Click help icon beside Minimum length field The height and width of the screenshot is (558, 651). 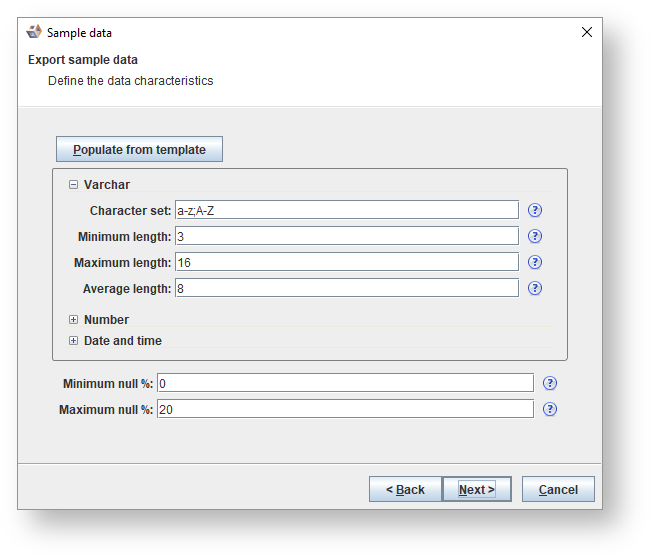click(x=535, y=236)
